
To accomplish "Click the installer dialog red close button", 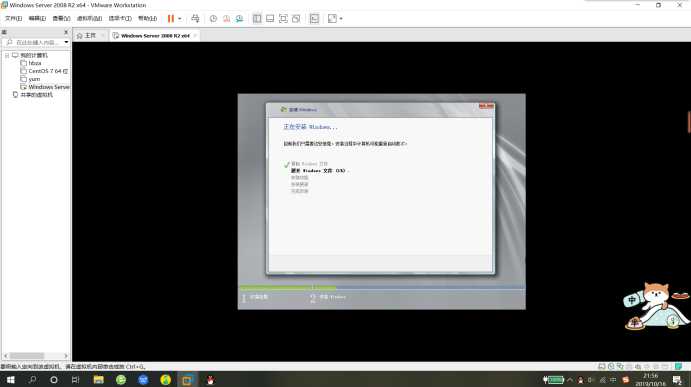I will [487, 106].
